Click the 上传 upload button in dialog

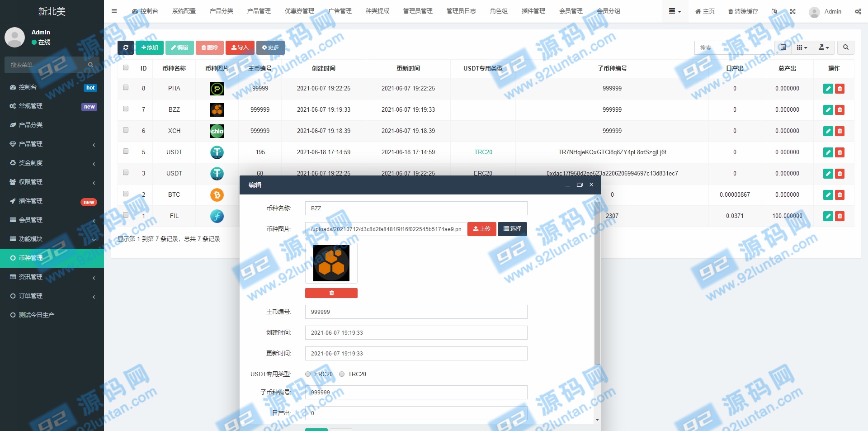481,229
